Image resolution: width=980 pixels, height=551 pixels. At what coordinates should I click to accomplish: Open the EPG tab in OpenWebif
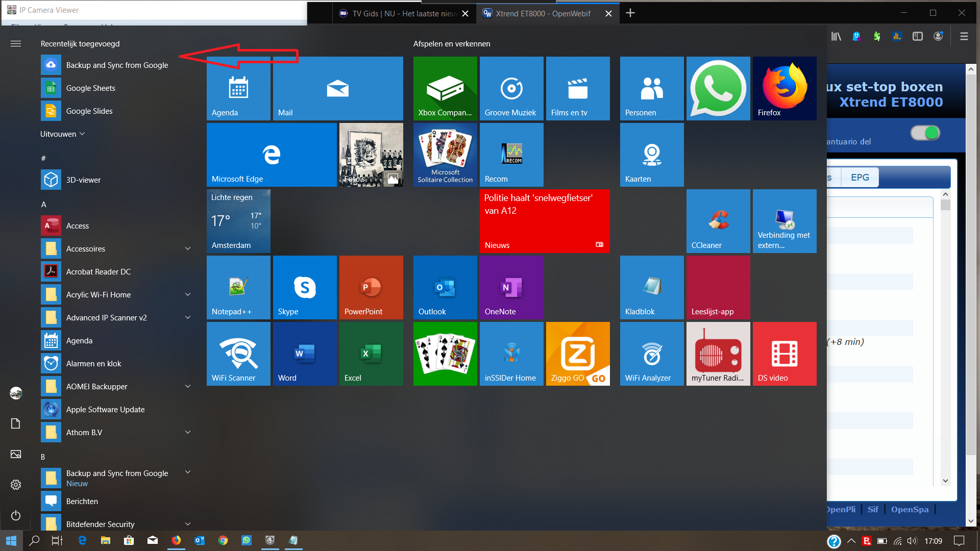point(860,178)
